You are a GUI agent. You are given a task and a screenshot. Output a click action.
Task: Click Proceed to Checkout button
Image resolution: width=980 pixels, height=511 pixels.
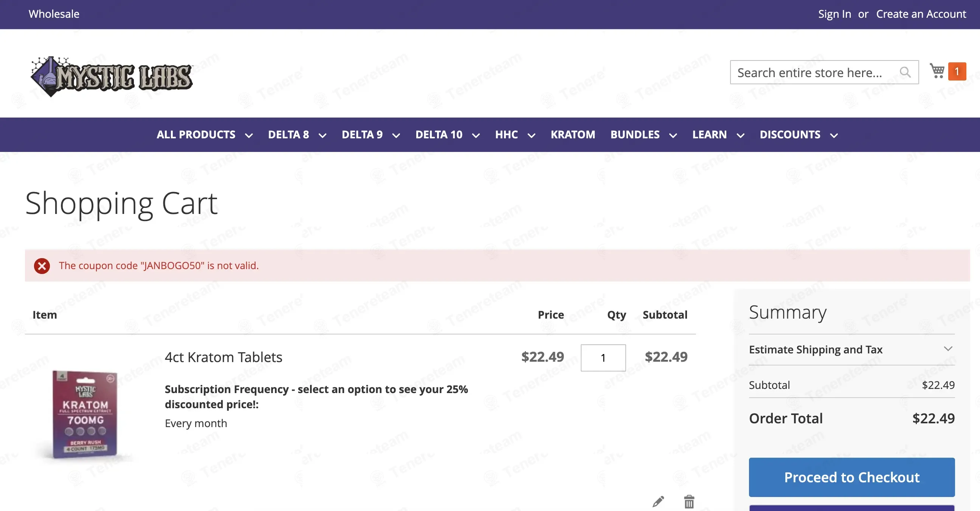point(851,477)
